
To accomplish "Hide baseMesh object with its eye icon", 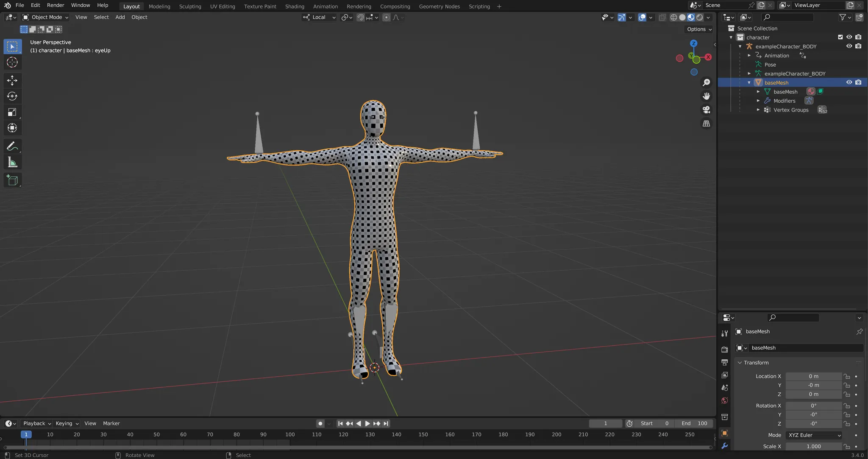I will point(849,82).
